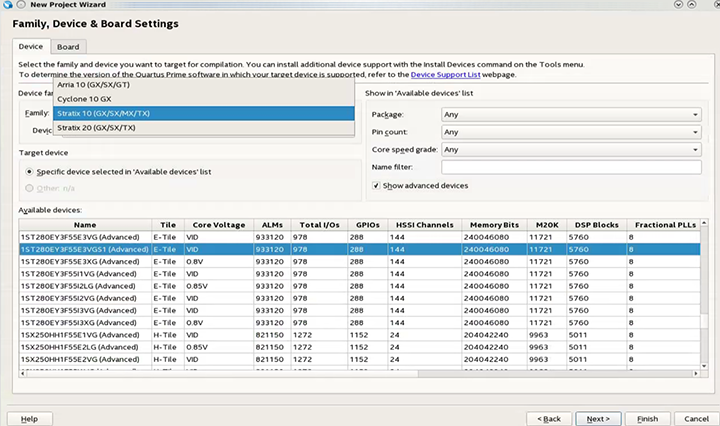This screenshot has width=720, height=426.
Task: Select device 1ST280EY3F55I3XG (Advanced)
Action: [360, 323]
